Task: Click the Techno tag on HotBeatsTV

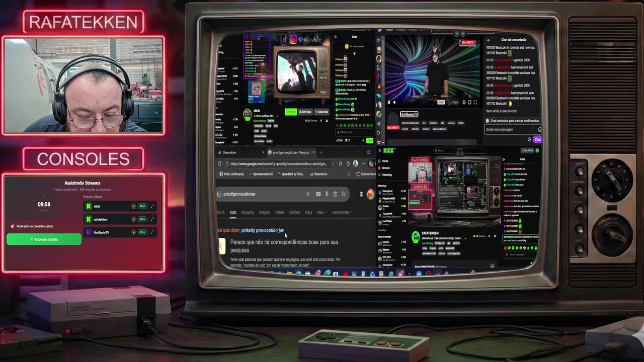Action: (433, 123)
